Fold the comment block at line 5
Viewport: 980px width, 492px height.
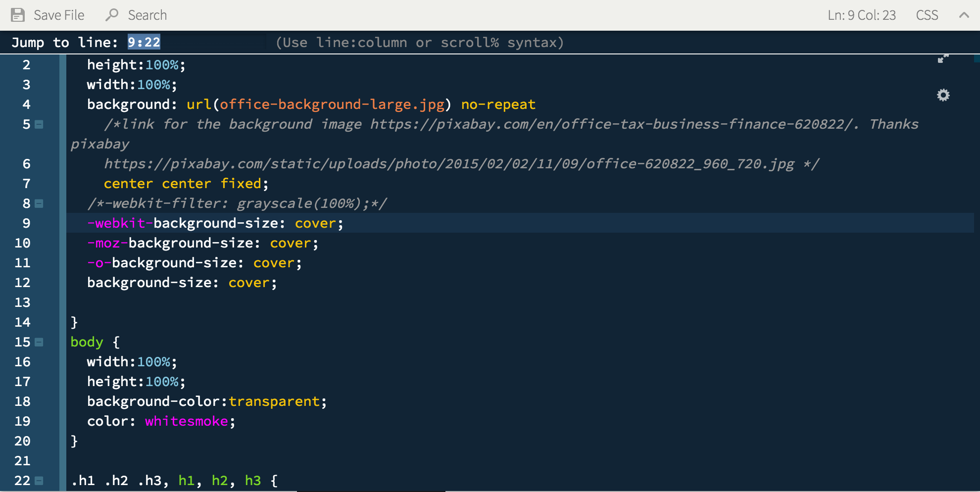pos(39,124)
